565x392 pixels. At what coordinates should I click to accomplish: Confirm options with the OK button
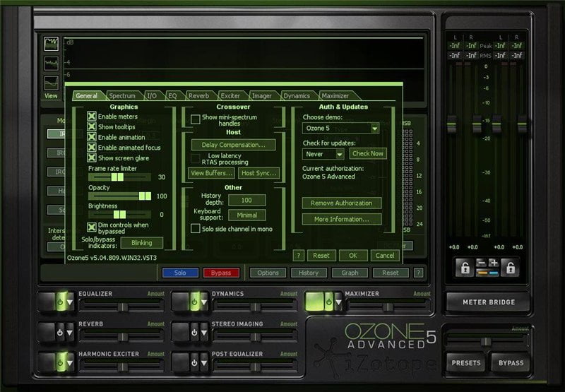pos(353,256)
